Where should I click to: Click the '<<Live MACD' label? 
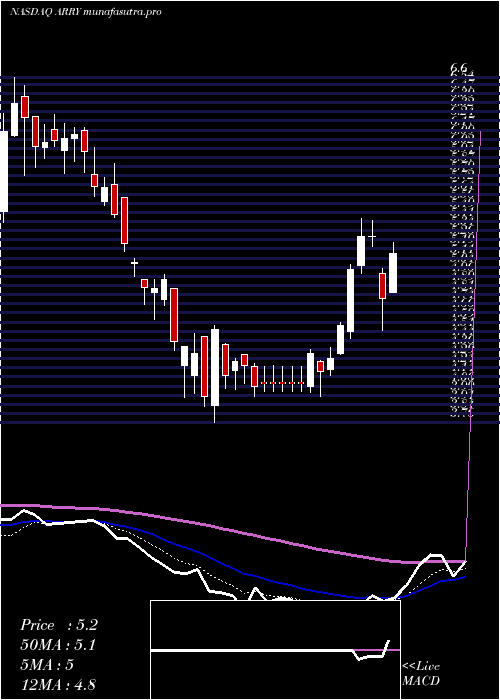coord(421,674)
